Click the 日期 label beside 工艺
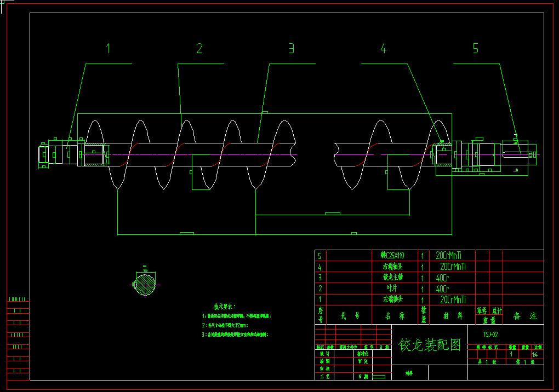559x392 pixels. click(x=363, y=376)
